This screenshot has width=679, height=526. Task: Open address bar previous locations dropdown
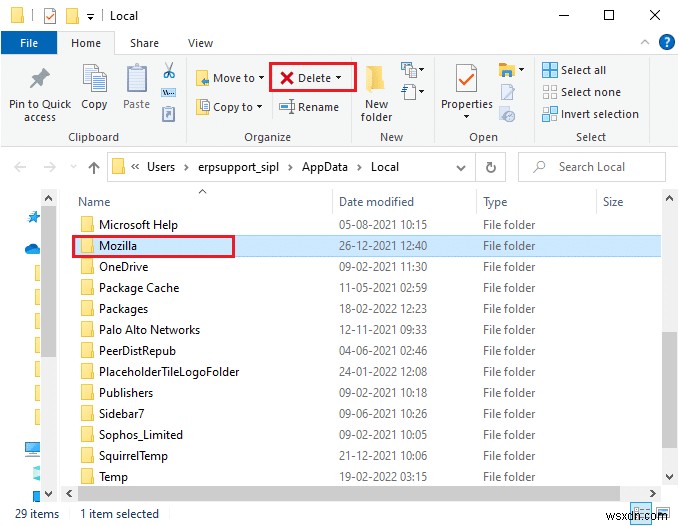click(x=461, y=168)
